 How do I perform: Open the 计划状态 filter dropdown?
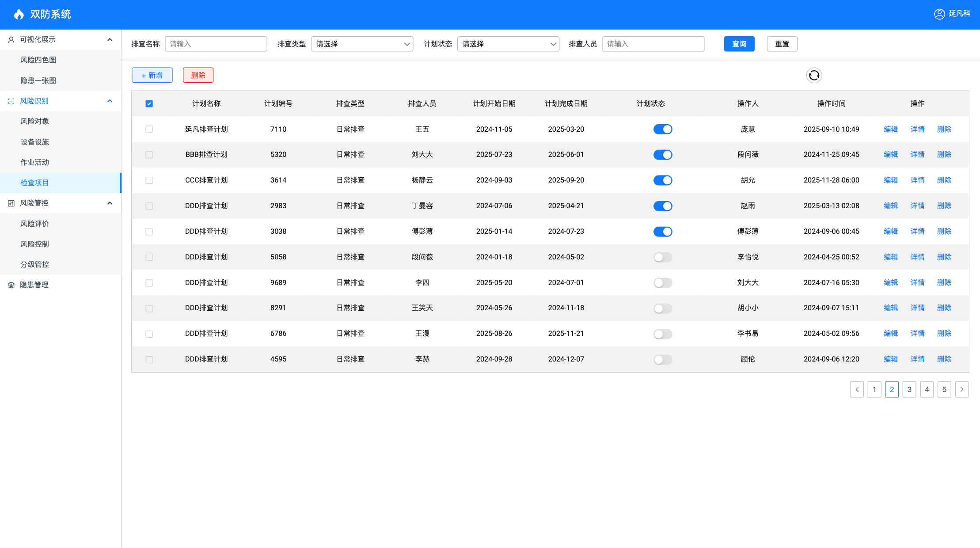click(x=508, y=44)
